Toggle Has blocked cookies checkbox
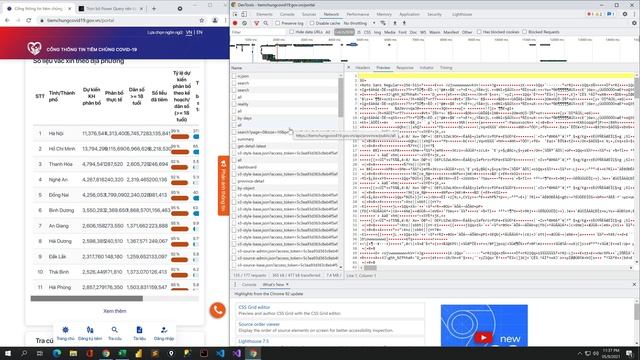 click(479, 32)
